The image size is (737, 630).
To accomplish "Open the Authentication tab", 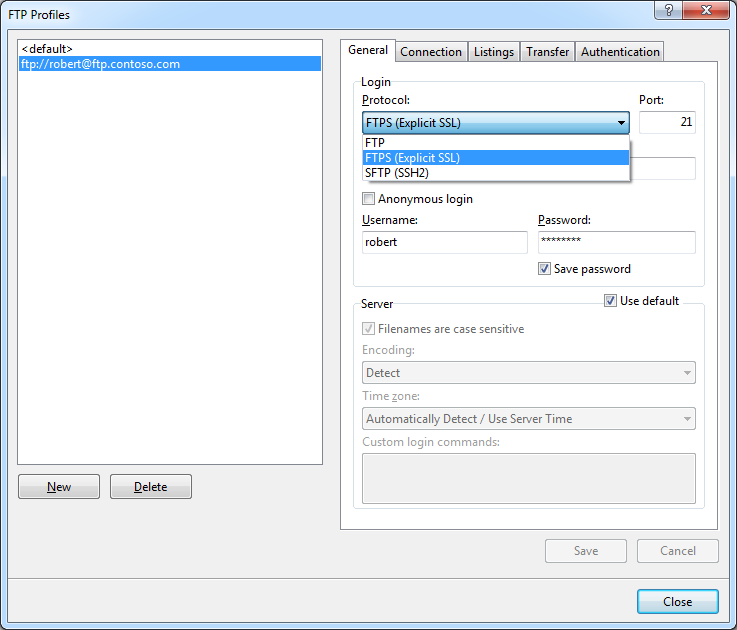I will click(x=620, y=52).
